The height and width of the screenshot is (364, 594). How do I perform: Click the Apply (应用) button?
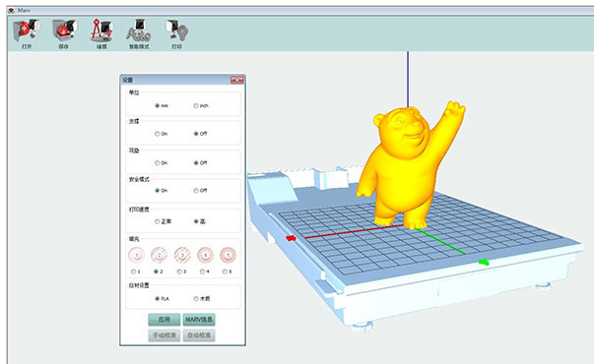click(165, 320)
